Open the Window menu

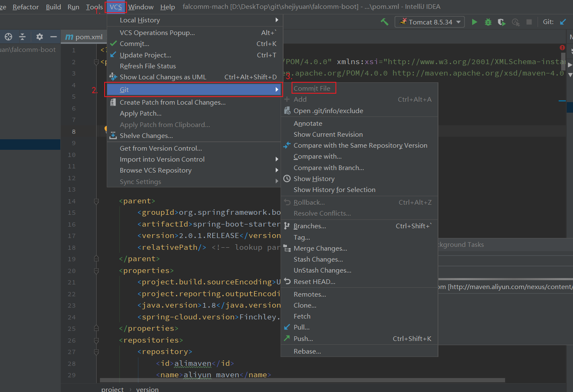coord(141,7)
